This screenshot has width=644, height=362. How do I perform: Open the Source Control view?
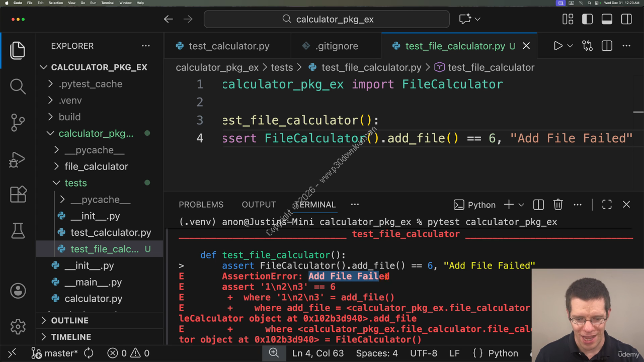tap(18, 122)
